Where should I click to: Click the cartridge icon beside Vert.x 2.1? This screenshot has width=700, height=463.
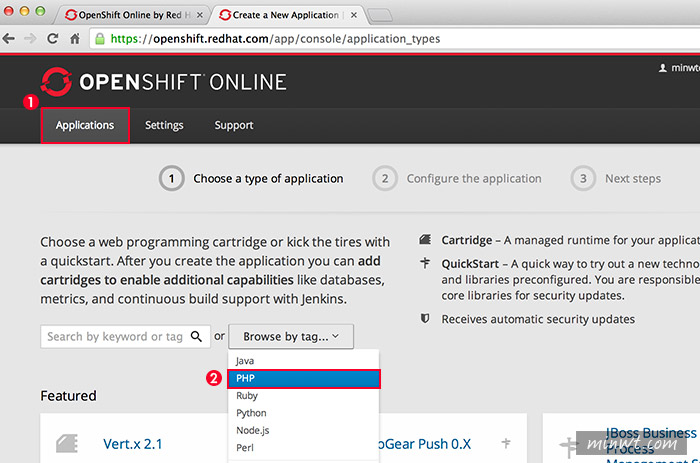click(x=67, y=444)
